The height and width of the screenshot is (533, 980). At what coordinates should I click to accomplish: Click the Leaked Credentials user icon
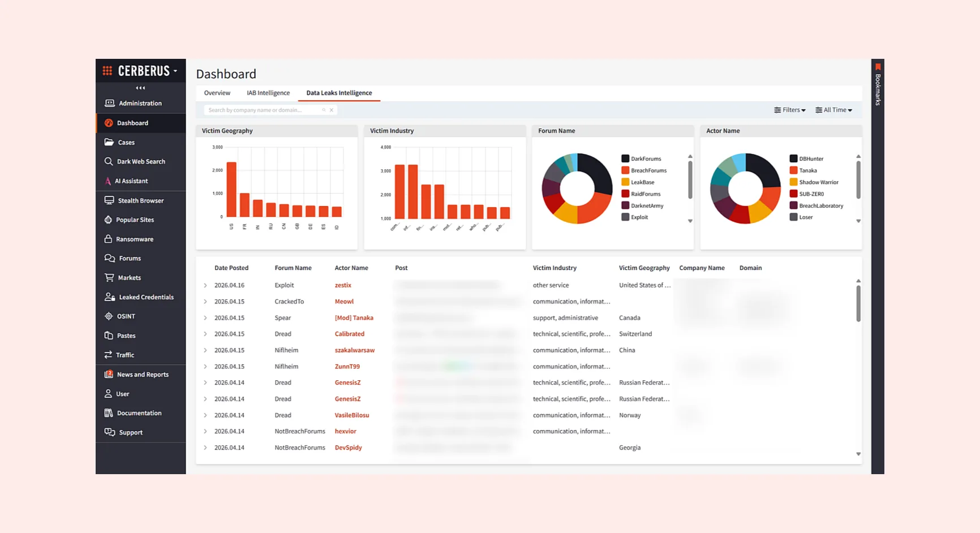[x=110, y=297]
